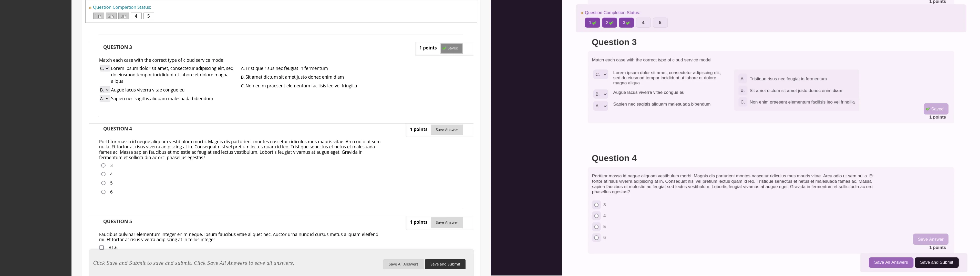Image resolution: width=980 pixels, height=276 pixels.
Task: Click gray question 3 saved indicator, left pane
Action: click(x=124, y=16)
